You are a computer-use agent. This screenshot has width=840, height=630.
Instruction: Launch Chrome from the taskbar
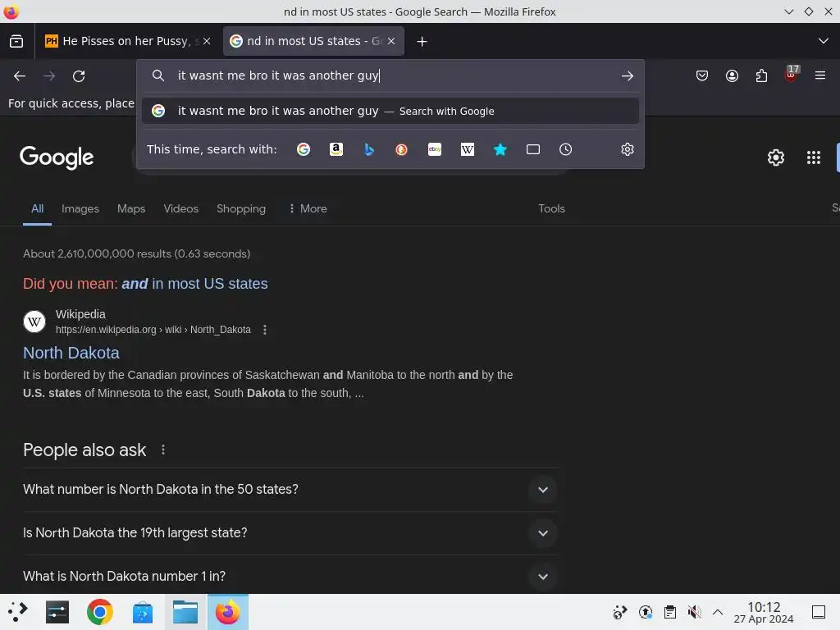point(99,612)
